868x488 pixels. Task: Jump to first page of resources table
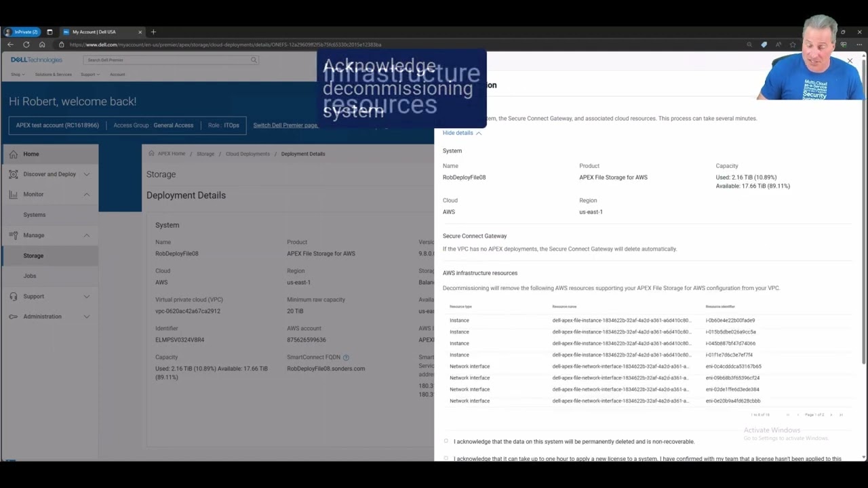(788, 415)
